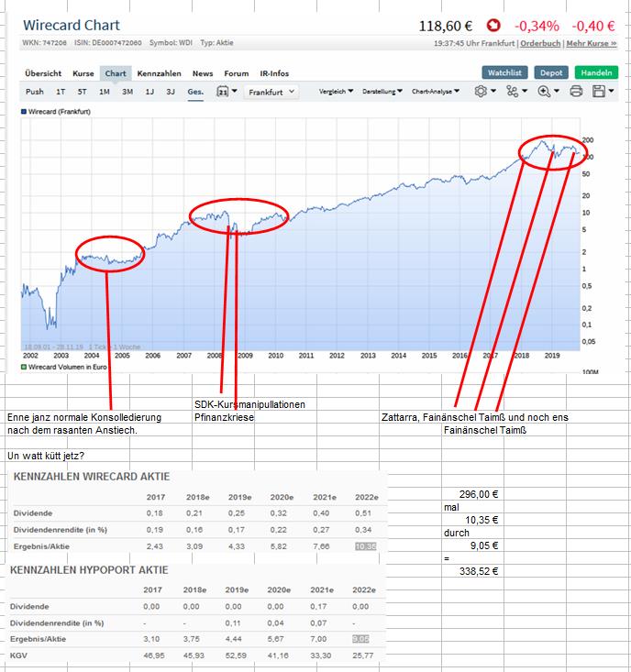Click the share chart icon
The height and width of the screenshot is (672, 631).
pos(512,92)
